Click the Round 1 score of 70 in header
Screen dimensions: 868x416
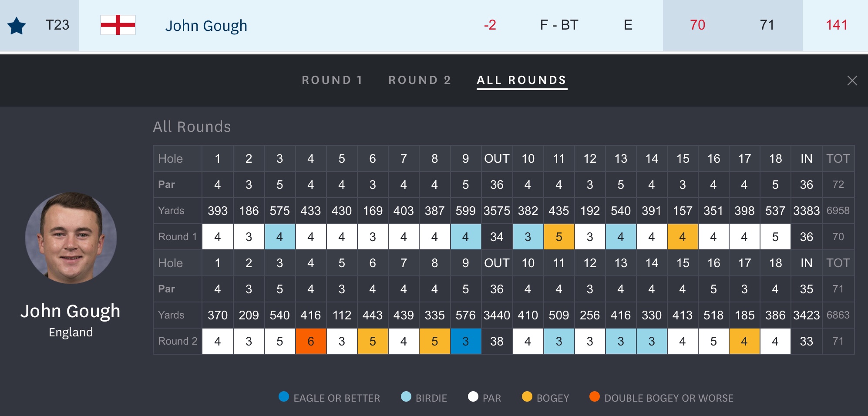click(x=697, y=25)
